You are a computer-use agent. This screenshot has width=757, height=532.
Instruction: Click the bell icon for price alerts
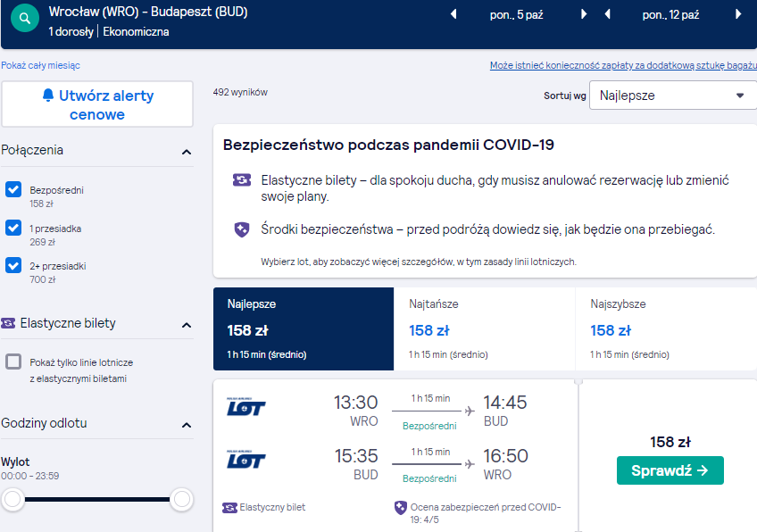pyautogui.click(x=48, y=96)
